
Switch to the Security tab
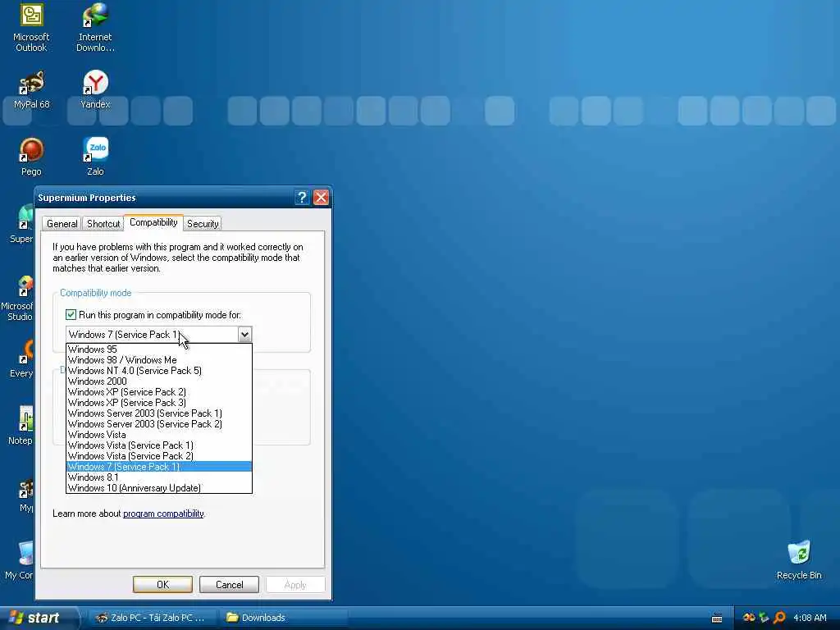(x=203, y=224)
